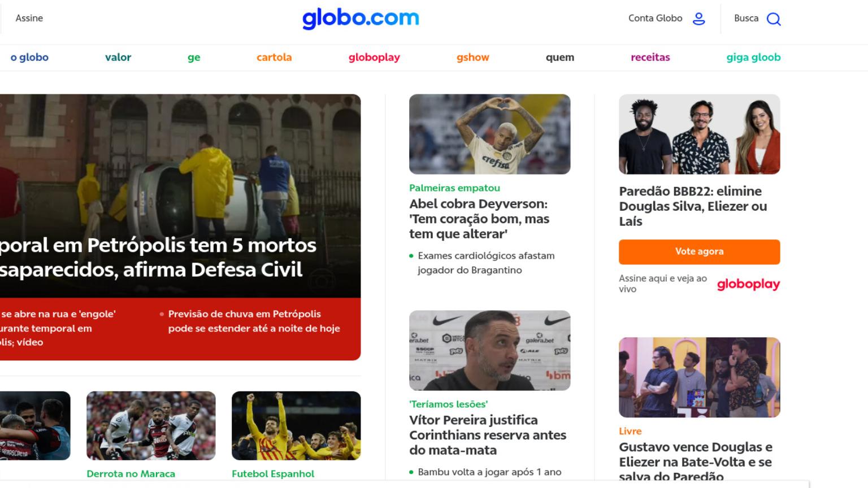Read 'Gustavo vence Douglas e Eliezer' article
868x488 pixels.
point(695,461)
